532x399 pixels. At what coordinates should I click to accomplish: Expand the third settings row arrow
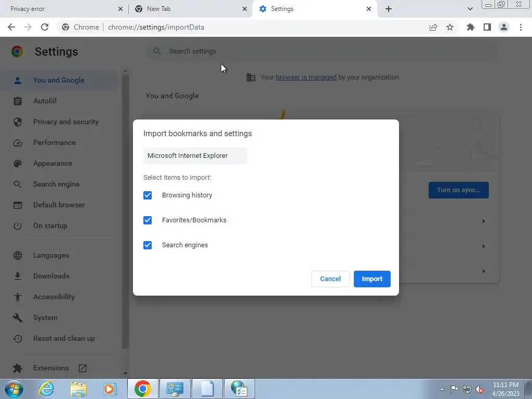coord(484,271)
